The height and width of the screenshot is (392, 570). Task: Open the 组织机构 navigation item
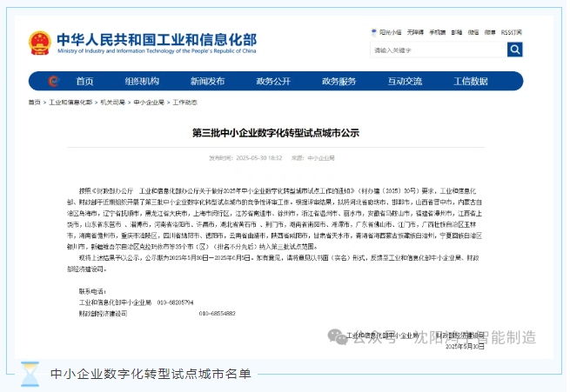(142, 82)
